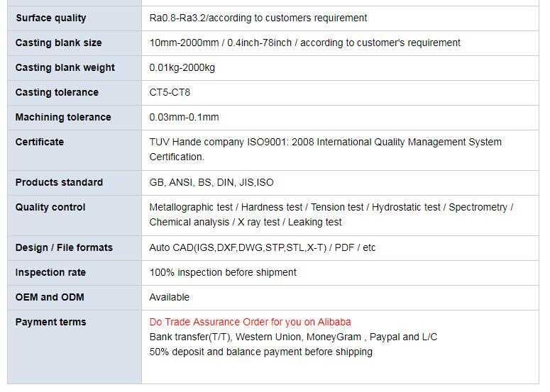Click the 'GB, ANSI, BS, DIN, JIS,ISO' text

tap(211, 182)
